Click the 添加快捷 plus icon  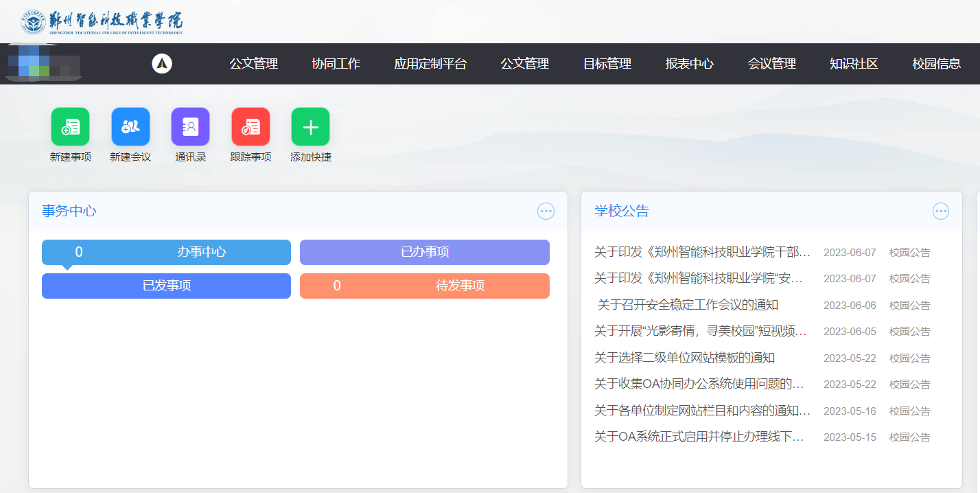click(x=310, y=127)
